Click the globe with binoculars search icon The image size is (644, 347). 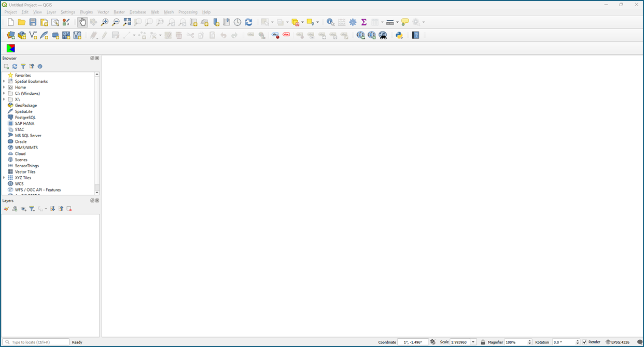(x=383, y=35)
